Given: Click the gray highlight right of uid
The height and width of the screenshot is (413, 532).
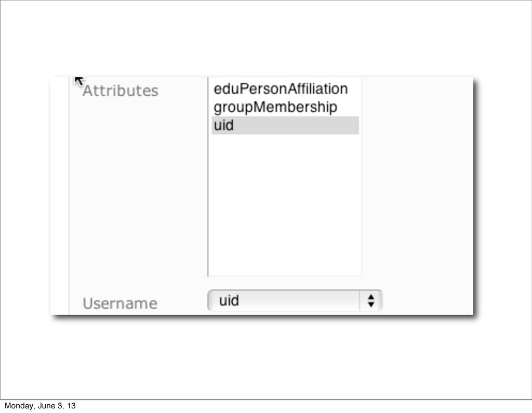Looking at the screenshot, I should coord(296,125).
